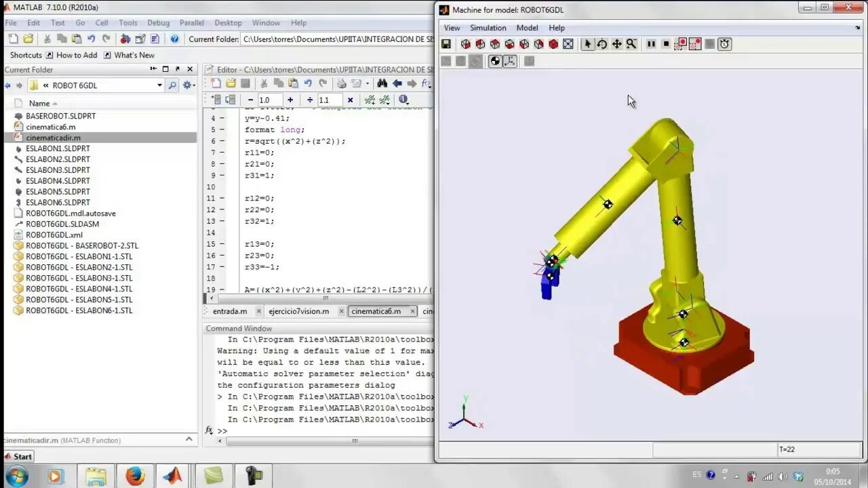Select cinematica6.m in file list
868x488 pixels.
pos(51,127)
